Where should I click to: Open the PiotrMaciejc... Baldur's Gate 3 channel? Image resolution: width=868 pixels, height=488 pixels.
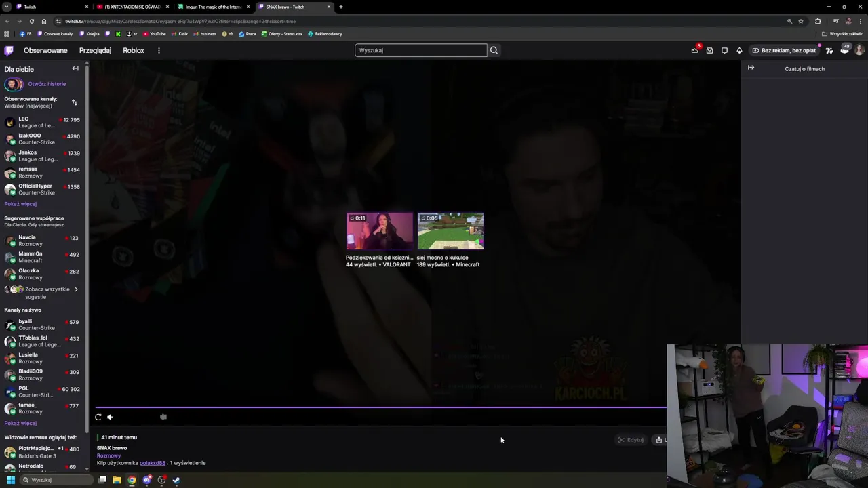click(x=42, y=452)
